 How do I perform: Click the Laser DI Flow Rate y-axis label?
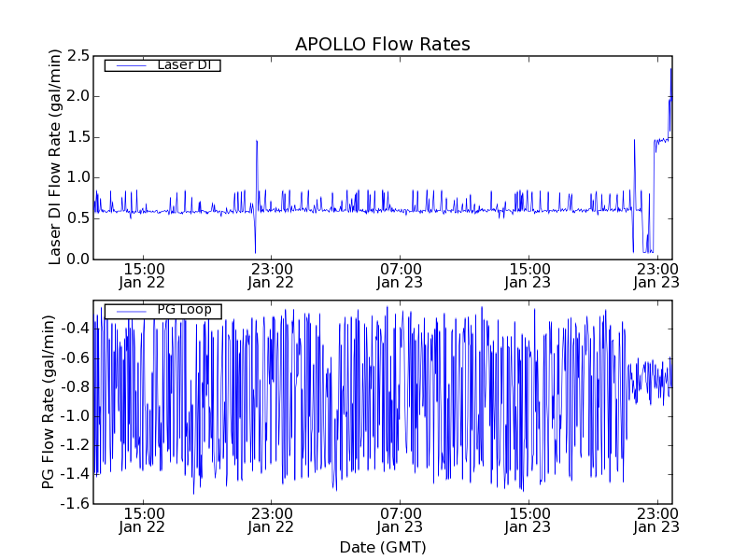[55, 157]
